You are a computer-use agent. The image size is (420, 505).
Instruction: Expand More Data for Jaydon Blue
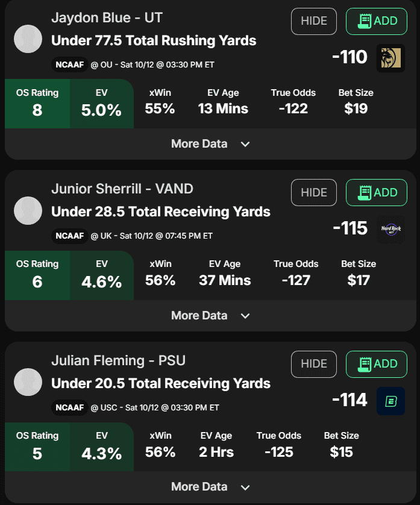coord(210,144)
